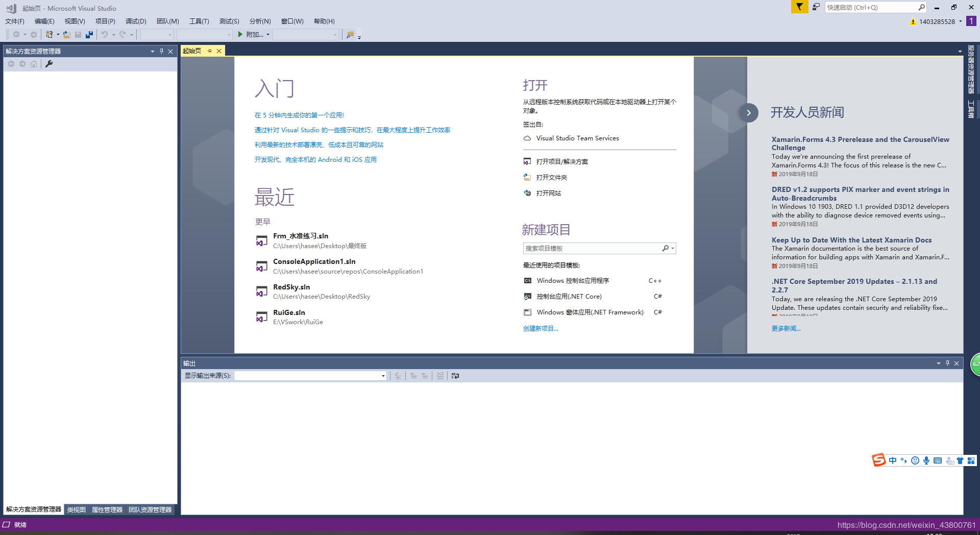Switch to the 类视图 tab
This screenshot has width=980, height=535.
coord(76,509)
